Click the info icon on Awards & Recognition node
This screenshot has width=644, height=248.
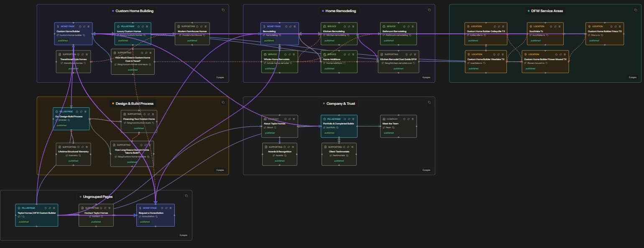tap(285, 147)
